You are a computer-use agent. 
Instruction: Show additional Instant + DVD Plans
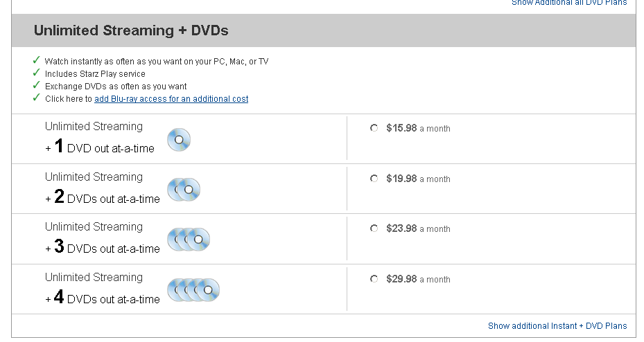(557, 326)
